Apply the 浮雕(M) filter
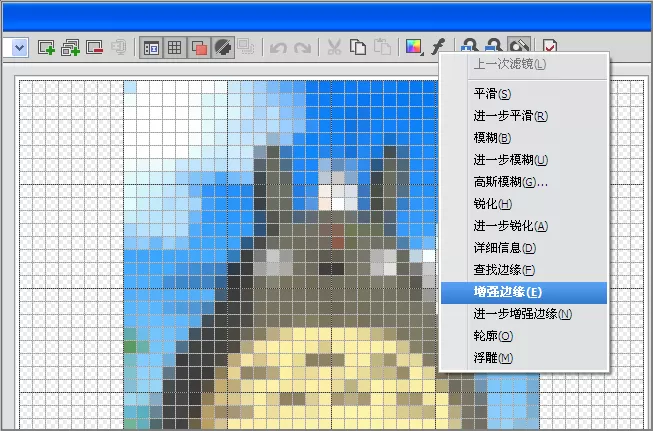The image size is (653, 431). click(x=524, y=358)
